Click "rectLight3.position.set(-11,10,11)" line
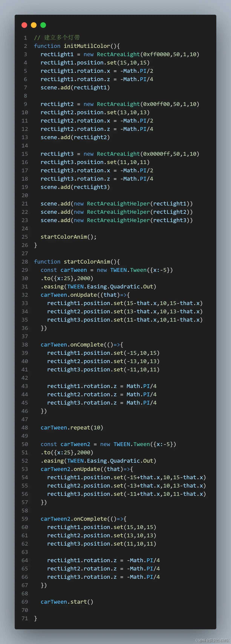Image resolution: width=231 pixels, height=644 pixels. tap(103, 370)
